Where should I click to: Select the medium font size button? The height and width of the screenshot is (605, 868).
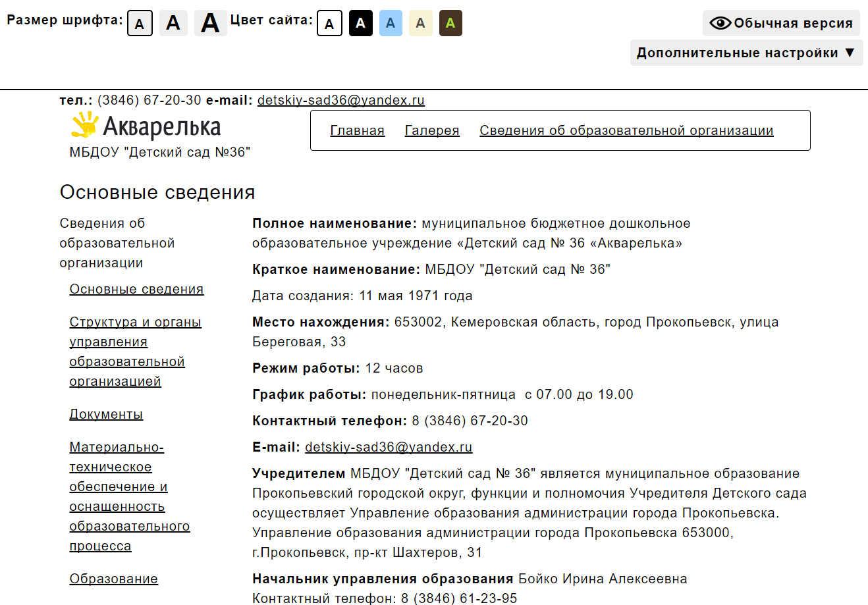click(x=173, y=23)
